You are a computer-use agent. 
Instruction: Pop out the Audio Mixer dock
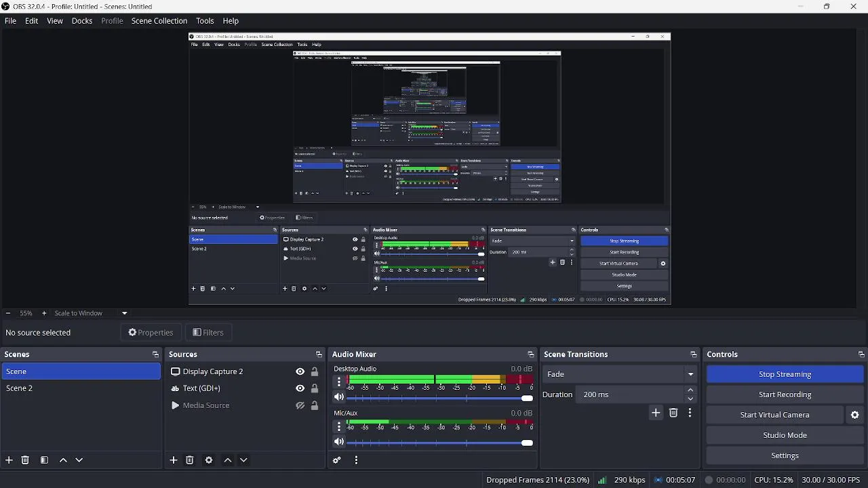(x=531, y=354)
